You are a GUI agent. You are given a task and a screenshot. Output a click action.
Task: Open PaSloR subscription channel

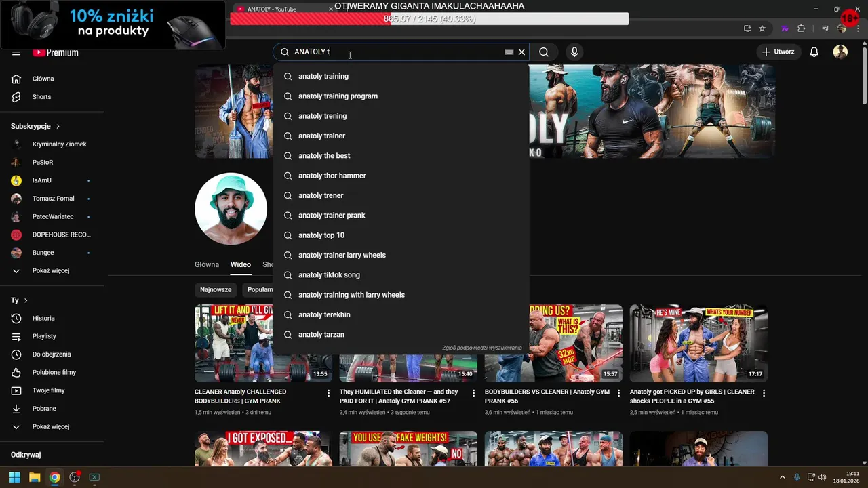tap(53, 163)
